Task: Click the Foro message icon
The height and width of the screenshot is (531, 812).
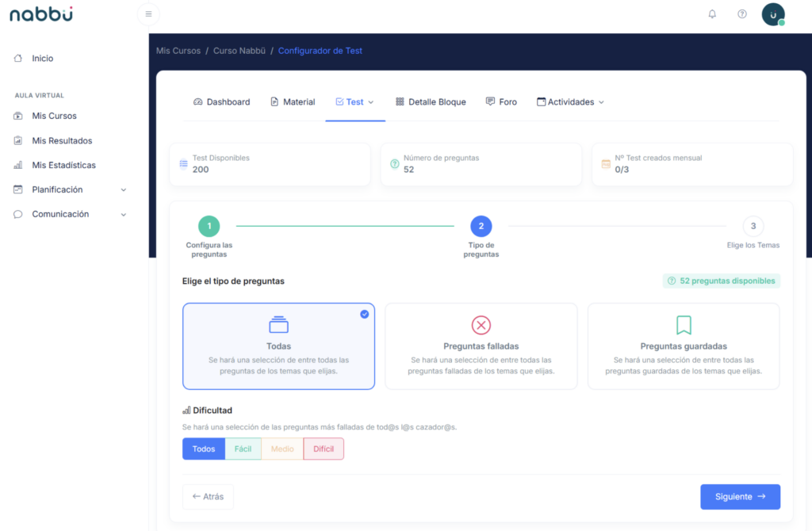Action: [x=490, y=101]
